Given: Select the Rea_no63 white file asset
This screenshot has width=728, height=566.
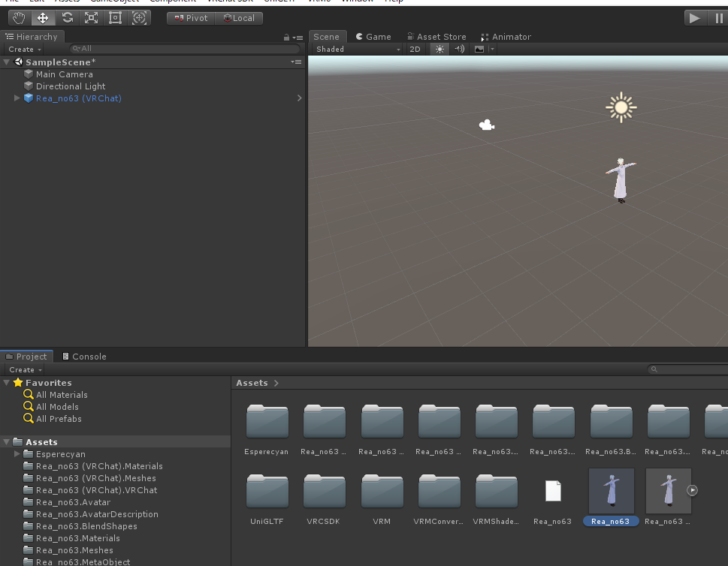Looking at the screenshot, I should 553,491.
